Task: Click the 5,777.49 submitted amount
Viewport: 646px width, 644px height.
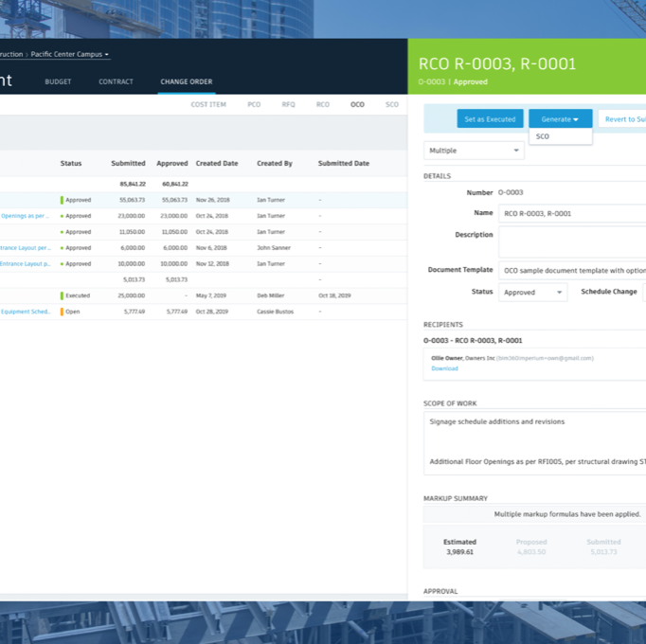Action: point(135,312)
